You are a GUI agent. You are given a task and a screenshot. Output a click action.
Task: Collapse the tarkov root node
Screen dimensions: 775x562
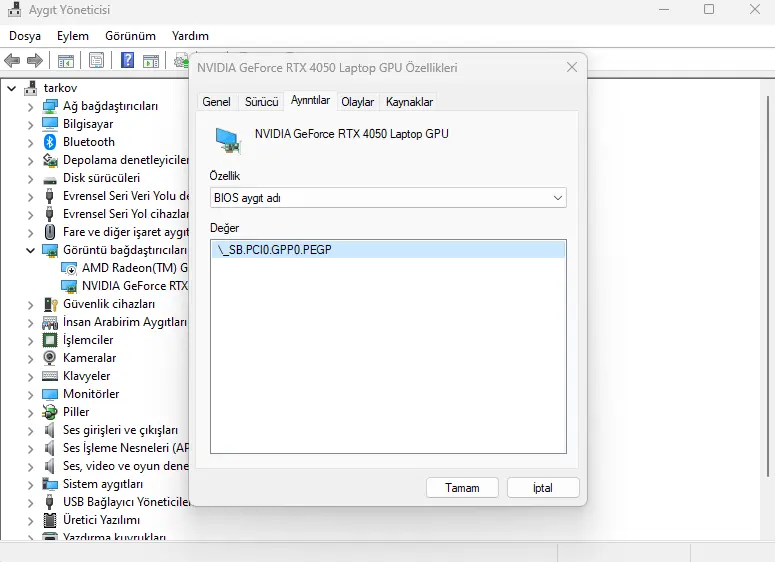(x=12, y=88)
